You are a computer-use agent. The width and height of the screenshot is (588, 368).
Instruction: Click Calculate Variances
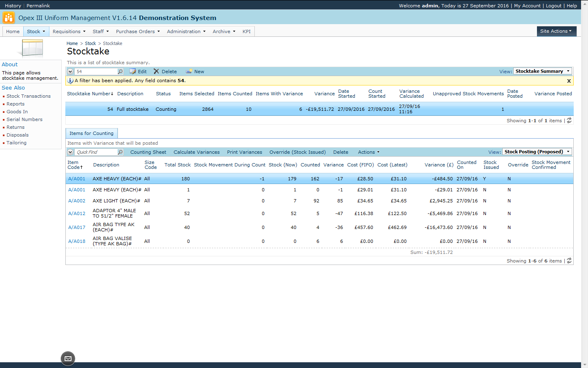pyautogui.click(x=196, y=152)
